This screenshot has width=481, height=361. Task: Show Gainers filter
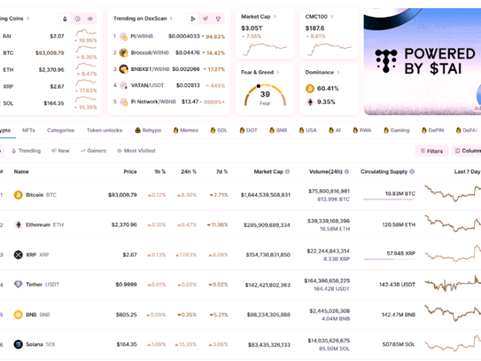click(x=93, y=151)
